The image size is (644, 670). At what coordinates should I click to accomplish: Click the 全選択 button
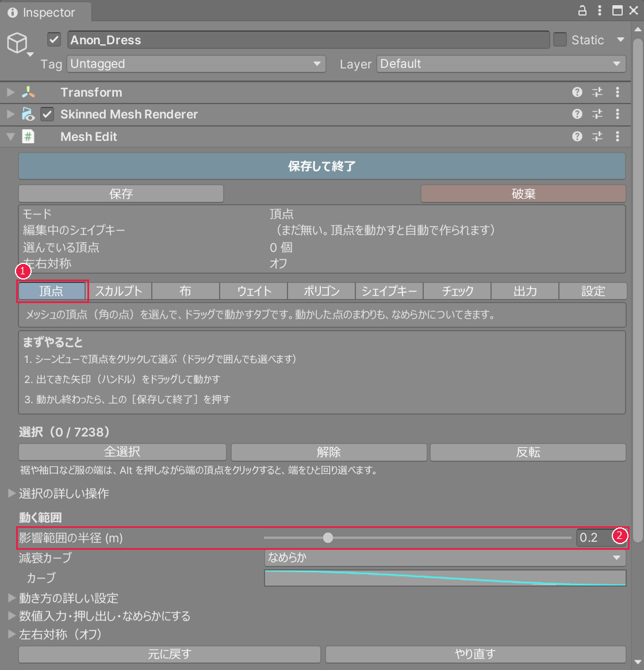[x=122, y=452]
